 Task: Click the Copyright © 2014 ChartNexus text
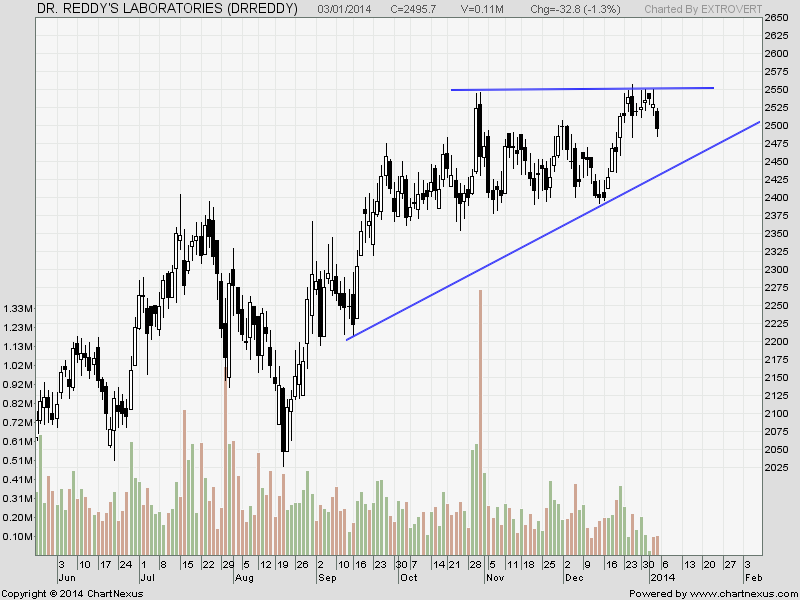point(72,593)
